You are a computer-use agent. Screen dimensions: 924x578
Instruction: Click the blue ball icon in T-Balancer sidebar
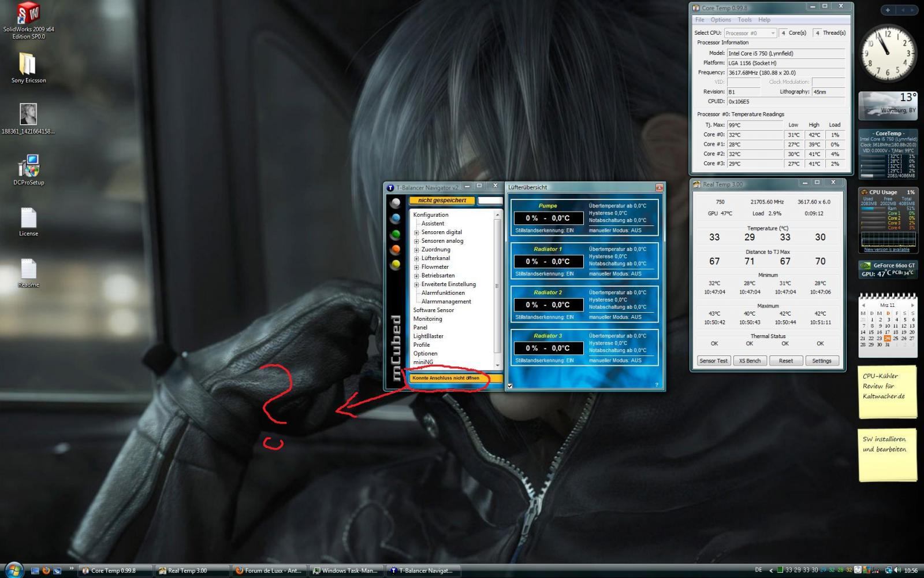[396, 218]
